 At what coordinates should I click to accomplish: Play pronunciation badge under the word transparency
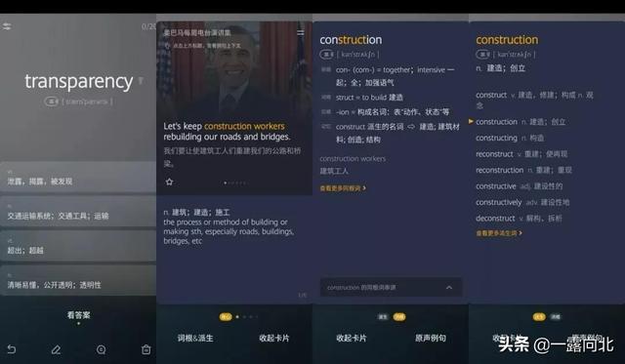(52, 101)
